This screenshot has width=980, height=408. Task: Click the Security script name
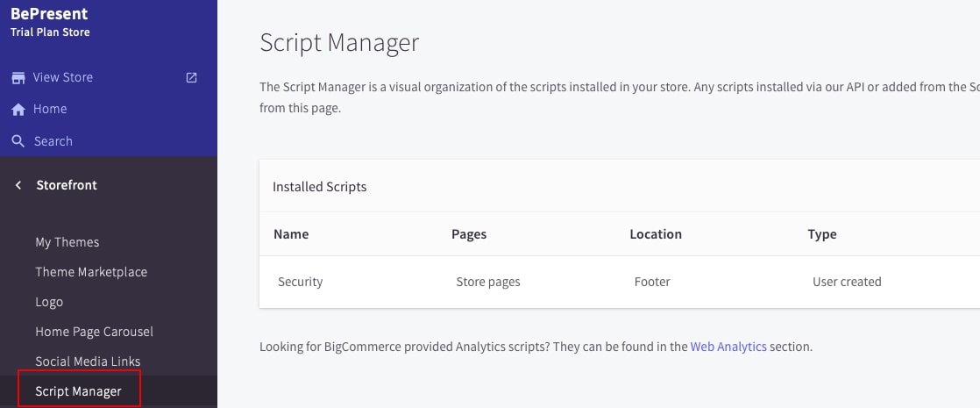coord(300,282)
